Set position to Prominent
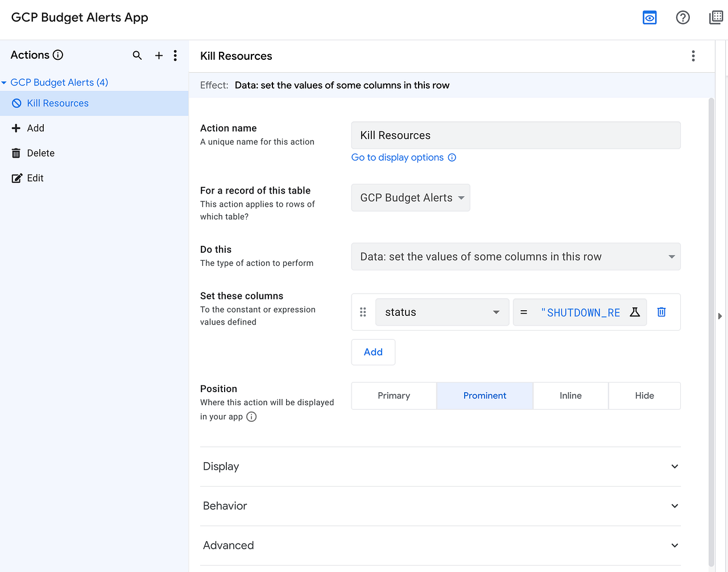The image size is (728, 572). [x=485, y=396]
